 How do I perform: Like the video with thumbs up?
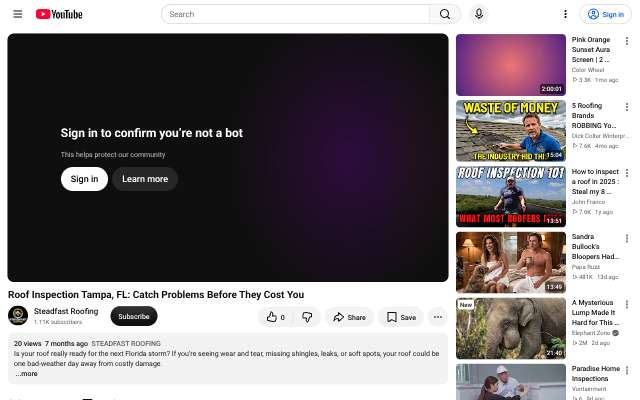276,317
